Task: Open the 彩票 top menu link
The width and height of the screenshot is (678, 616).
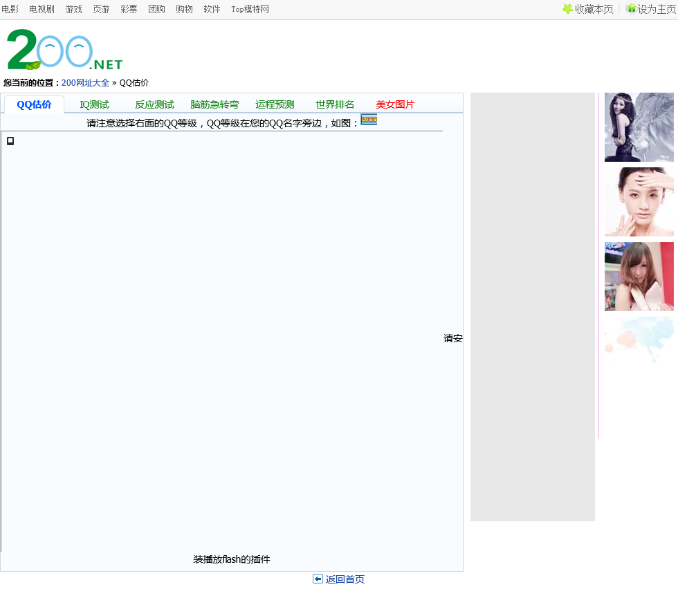Action: pyautogui.click(x=129, y=9)
